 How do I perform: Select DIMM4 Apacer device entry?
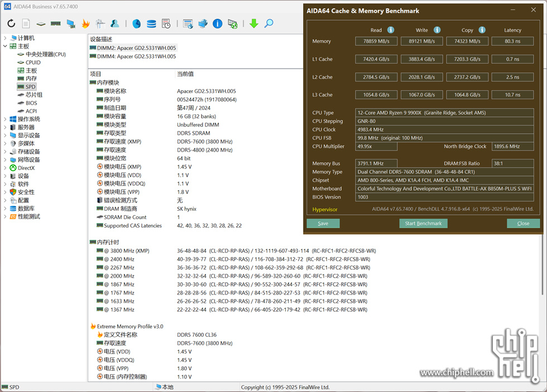coord(136,56)
